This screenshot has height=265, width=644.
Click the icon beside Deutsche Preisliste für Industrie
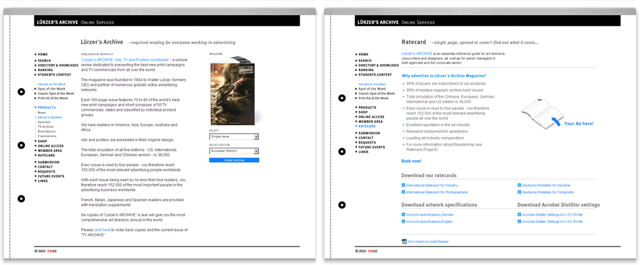point(519,185)
